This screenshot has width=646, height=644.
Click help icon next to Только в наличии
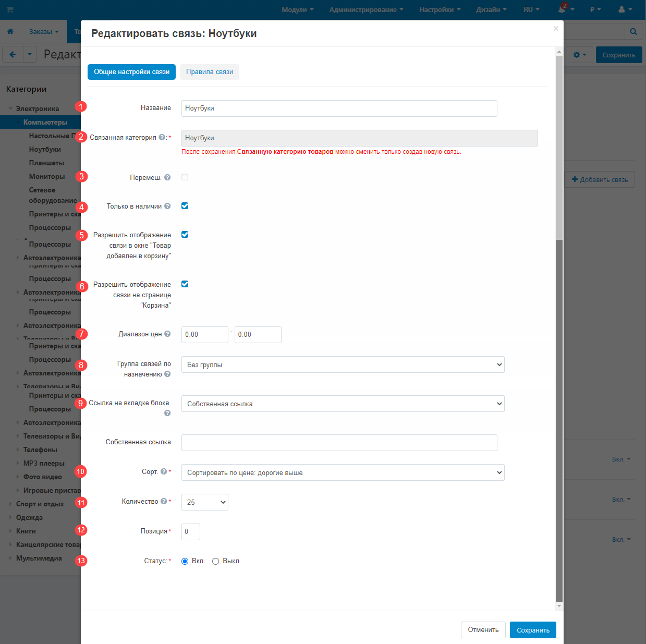[167, 206]
